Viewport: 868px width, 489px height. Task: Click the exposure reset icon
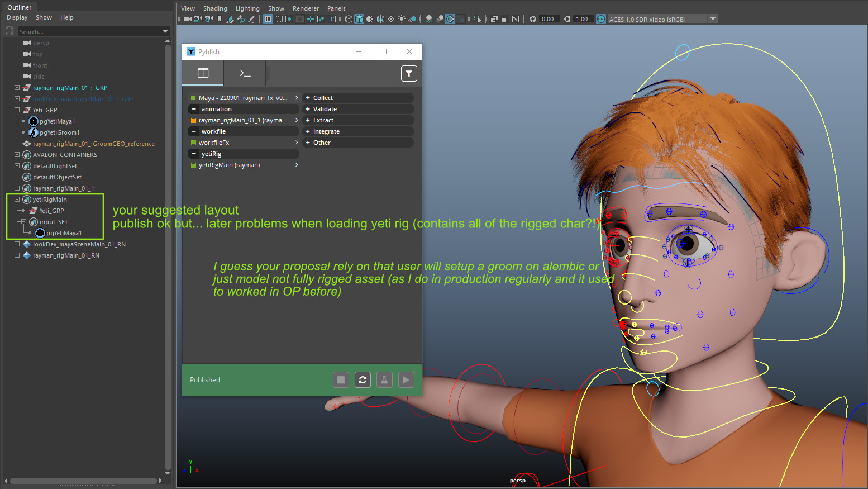pos(532,19)
